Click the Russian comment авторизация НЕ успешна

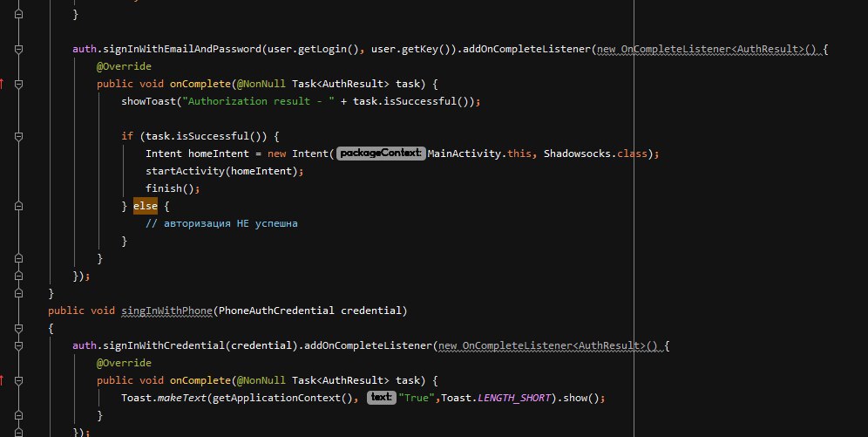221,223
